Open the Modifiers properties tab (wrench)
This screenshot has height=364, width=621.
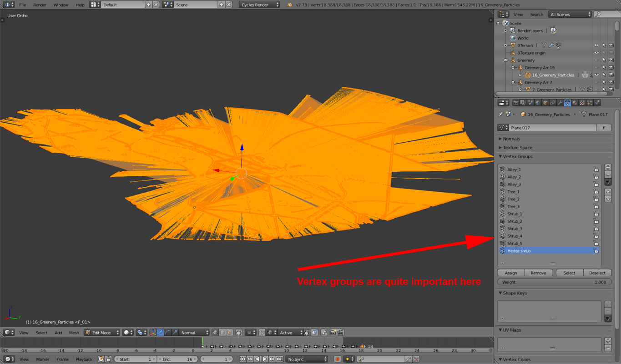click(560, 103)
